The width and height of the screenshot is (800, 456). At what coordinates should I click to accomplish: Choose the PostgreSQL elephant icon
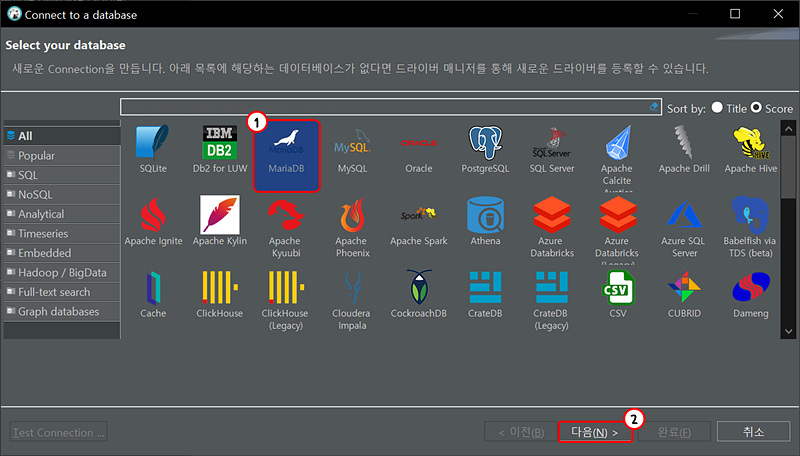[x=485, y=149]
